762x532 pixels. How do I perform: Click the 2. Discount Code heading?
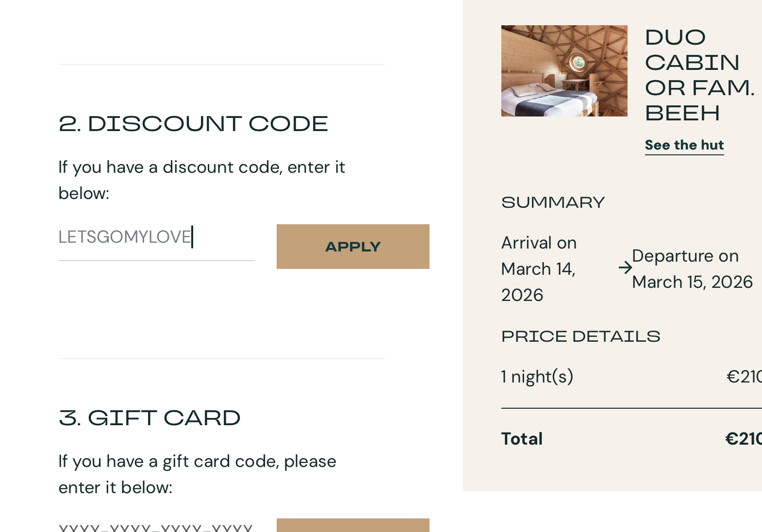point(193,124)
